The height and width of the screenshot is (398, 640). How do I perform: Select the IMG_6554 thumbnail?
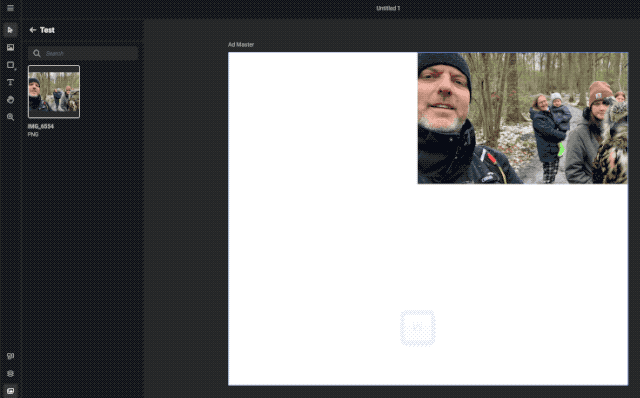[x=54, y=92]
